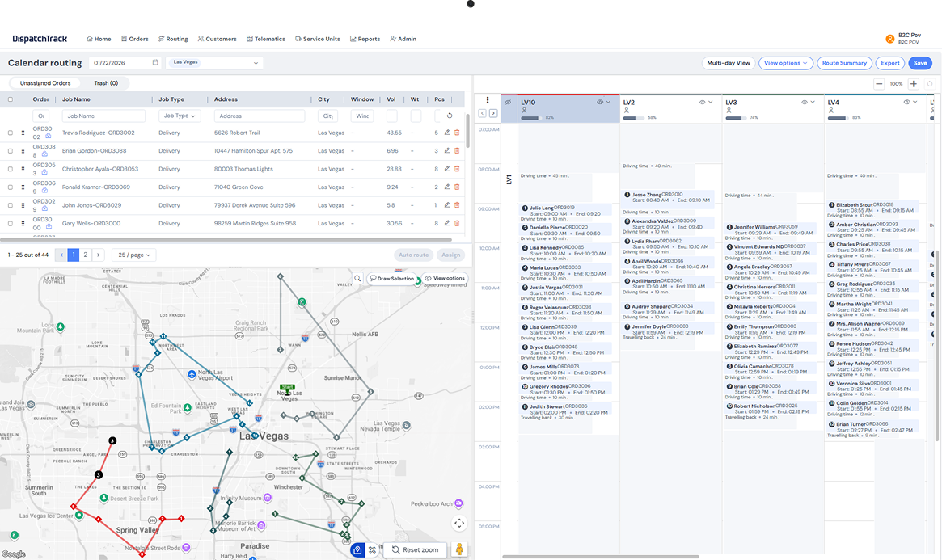Open the Job Type filter dropdown

[x=179, y=116]
